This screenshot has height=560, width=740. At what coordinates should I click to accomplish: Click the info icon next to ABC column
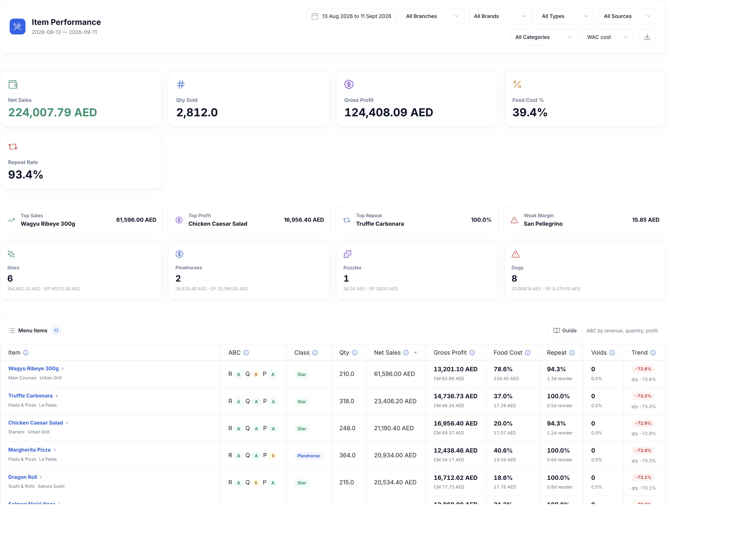point(246,353)
